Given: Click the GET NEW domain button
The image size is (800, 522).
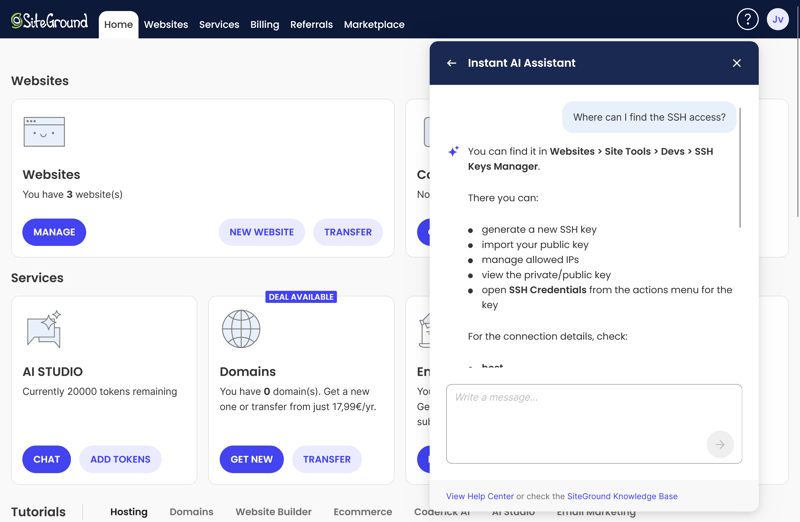Looking at the screenshot, I should (252, 459).
